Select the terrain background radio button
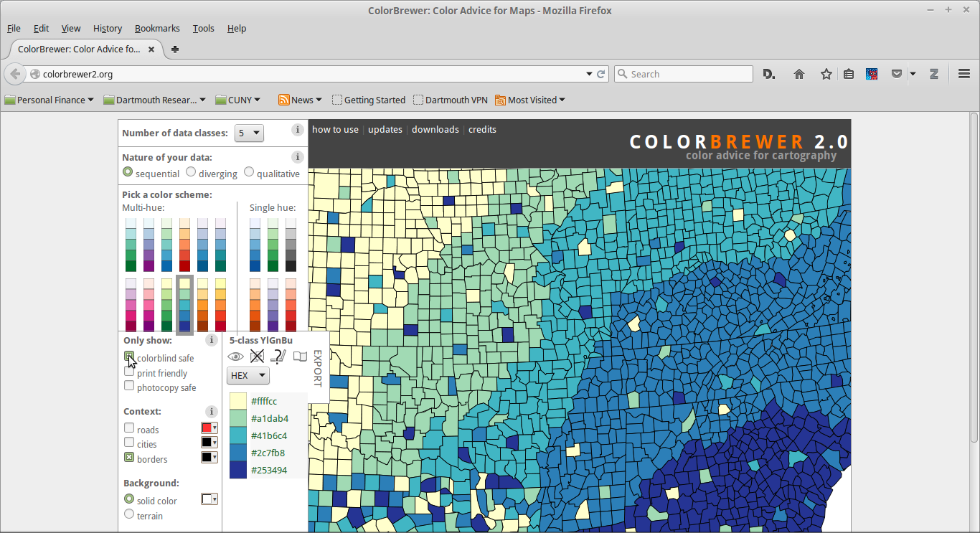The width and height of the screenshot is (980, 533). pos(129,514)
